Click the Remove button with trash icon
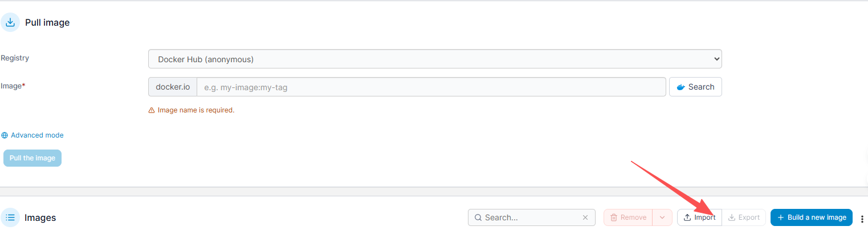This screenshot has width=868, height=234. pos(628,217)
